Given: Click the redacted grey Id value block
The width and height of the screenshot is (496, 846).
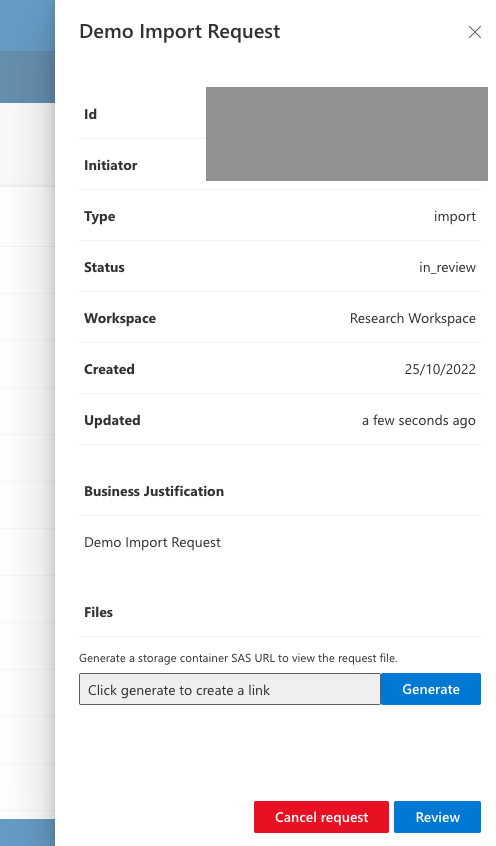Looking at the screenshot, I should click(346, 134).
